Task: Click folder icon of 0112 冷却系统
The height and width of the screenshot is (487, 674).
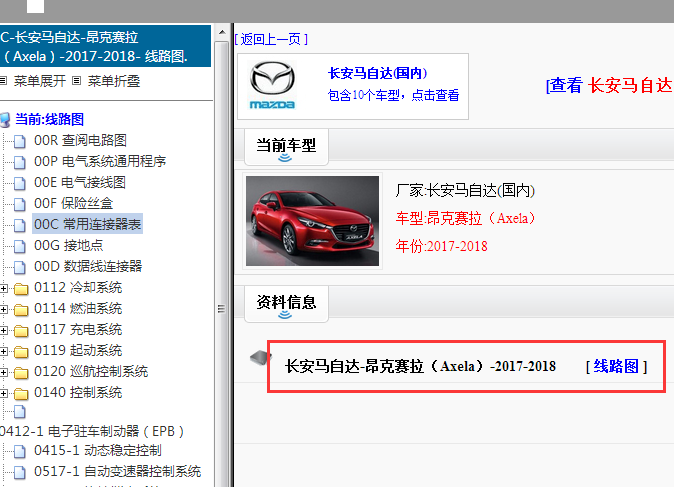Action: pyautogui.click(x=21, y=288)
